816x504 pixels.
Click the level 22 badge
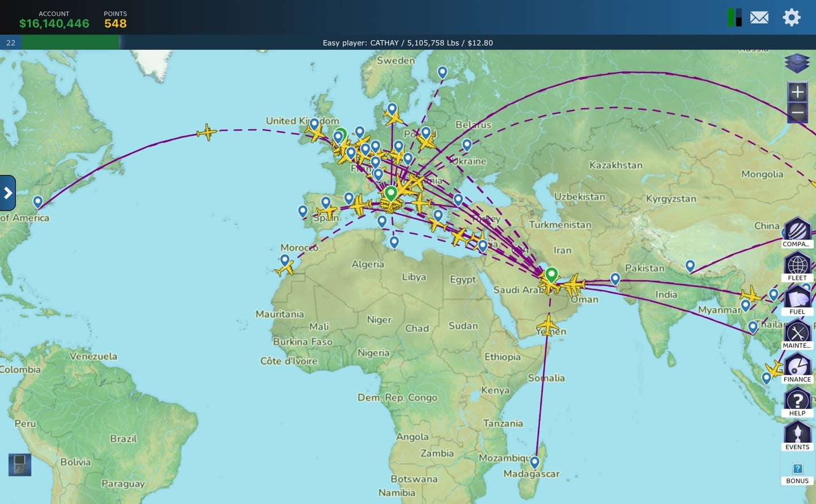tap(11, 42)
